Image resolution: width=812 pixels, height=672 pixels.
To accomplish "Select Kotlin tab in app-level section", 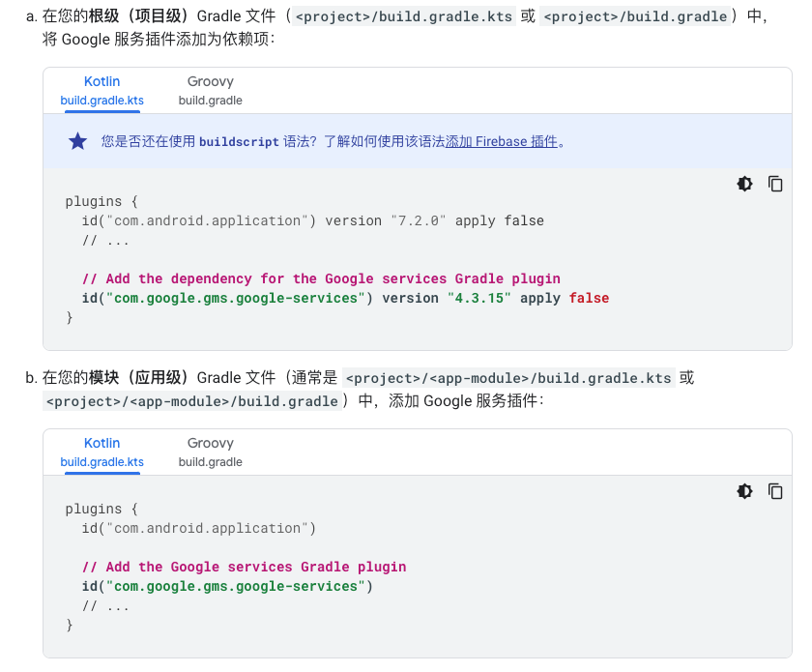I will (x=102, y=453).
